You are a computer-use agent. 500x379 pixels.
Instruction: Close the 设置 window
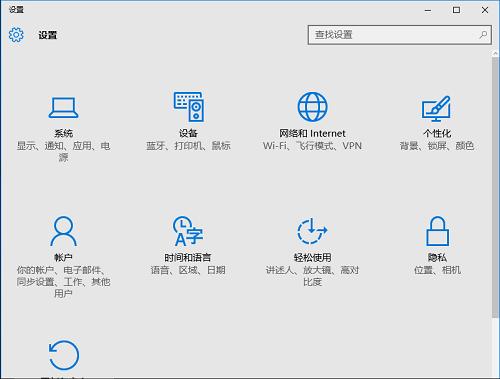coord(485,10)
